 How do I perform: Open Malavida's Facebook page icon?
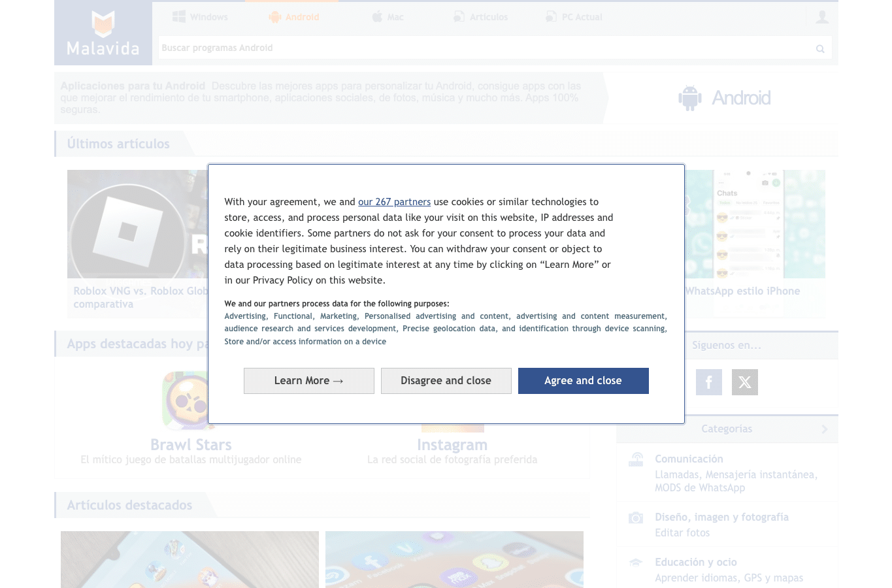pyautogui.click(x=709, y=382)
